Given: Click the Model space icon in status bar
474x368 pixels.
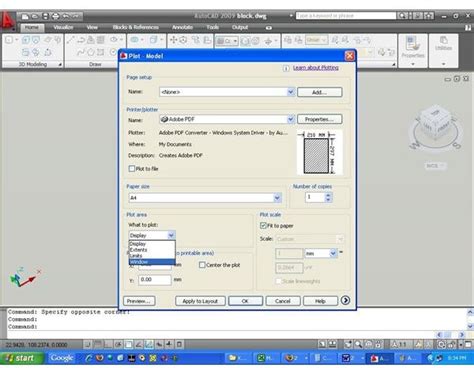Looking at the screenshot, I should 322,344.
